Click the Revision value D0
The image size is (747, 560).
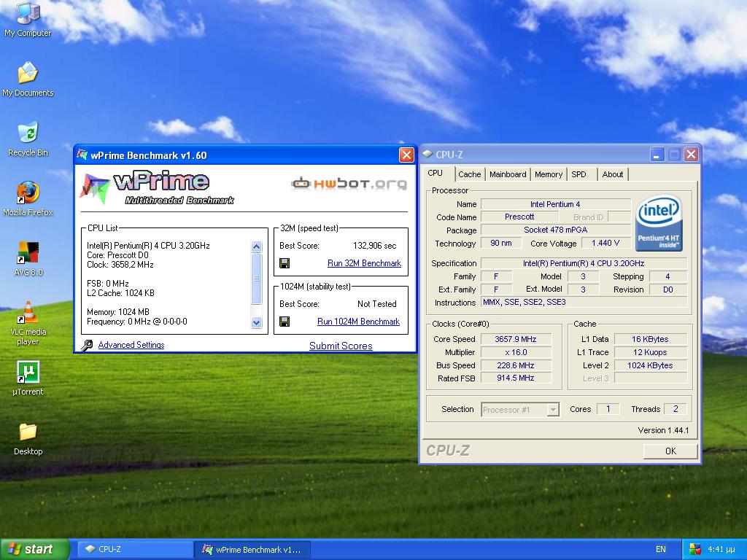[x=668, y=289]
